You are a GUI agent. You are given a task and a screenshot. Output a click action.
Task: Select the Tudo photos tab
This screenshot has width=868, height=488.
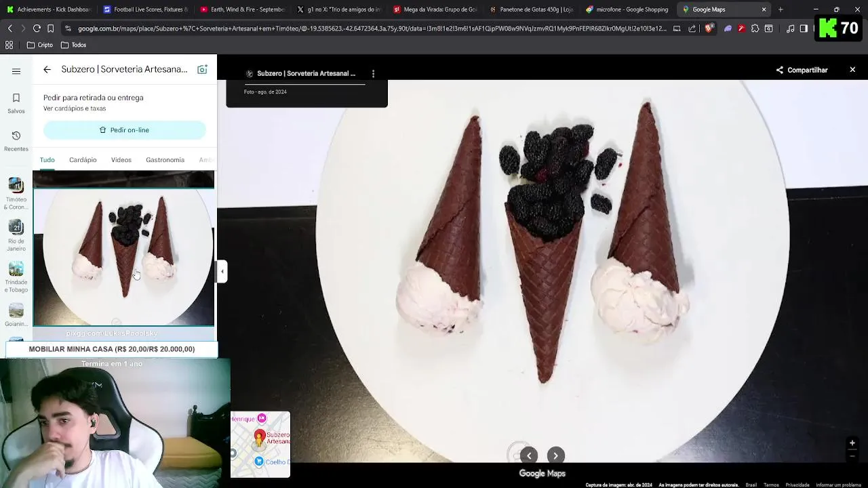pyautogui.click(x=47, y=160)
